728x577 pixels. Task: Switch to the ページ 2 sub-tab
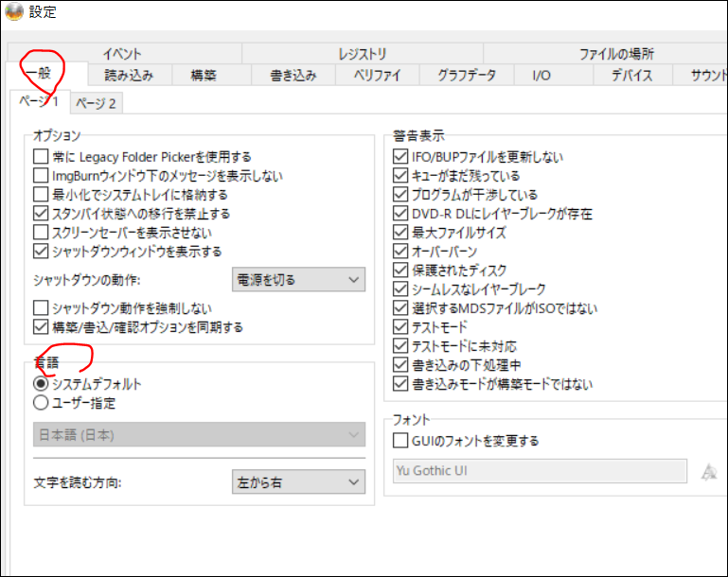click(97, 103)
